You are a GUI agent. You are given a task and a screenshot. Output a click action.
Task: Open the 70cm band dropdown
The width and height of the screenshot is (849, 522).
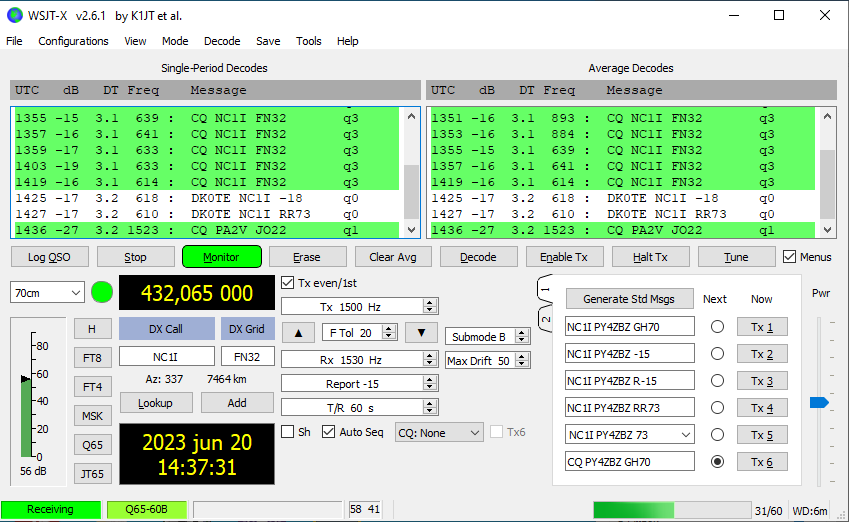[x=47, y=293]
